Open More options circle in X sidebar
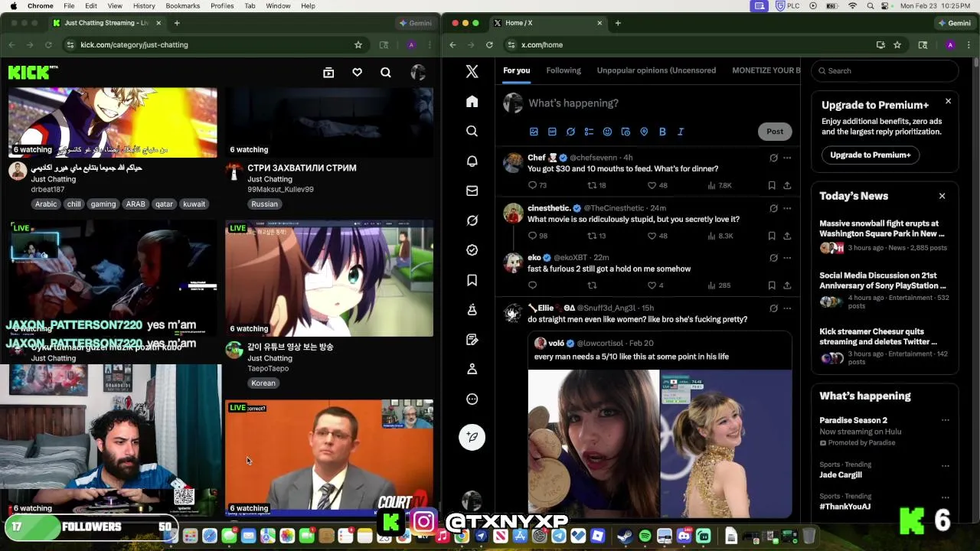Image resolution: width=980 pixels, height=551 pixels. (472, 399)
